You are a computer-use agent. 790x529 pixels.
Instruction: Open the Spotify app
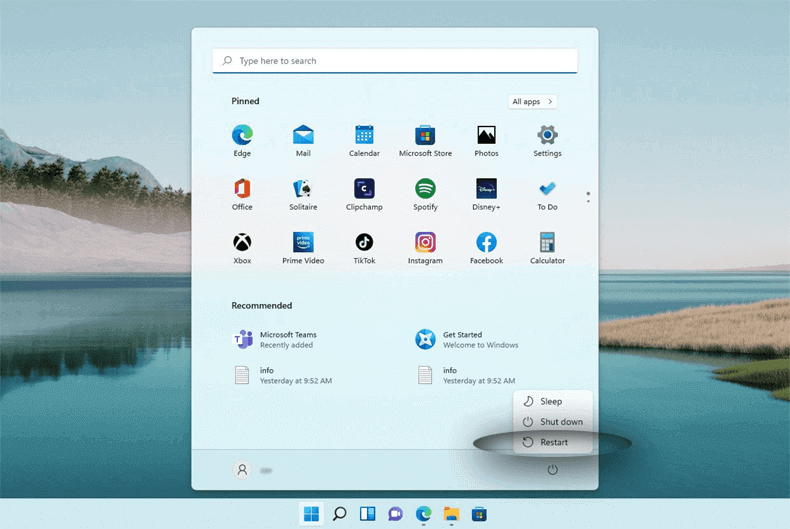425,194
